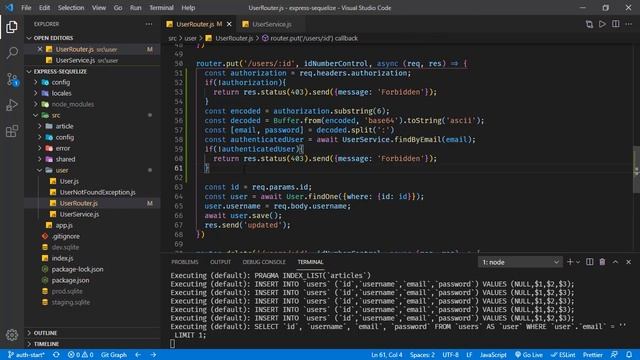The image size is (640, 360).
Task: Open the Terminal menu
Action: click(161, 8)
